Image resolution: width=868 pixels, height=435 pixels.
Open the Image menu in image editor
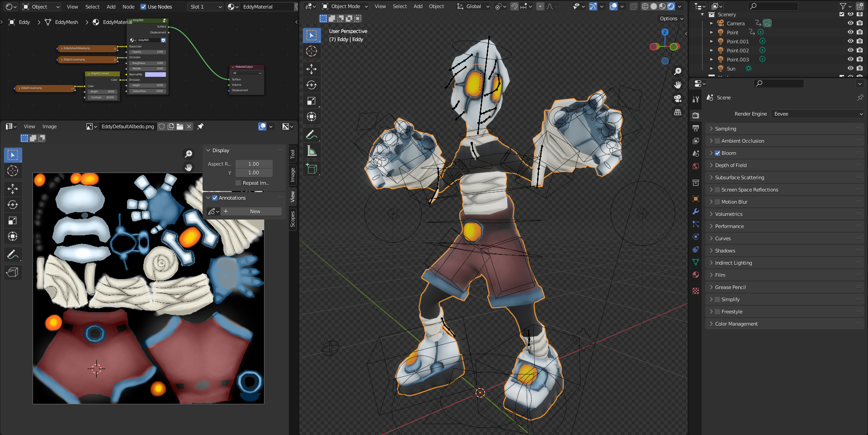click(x=49, y=126)
